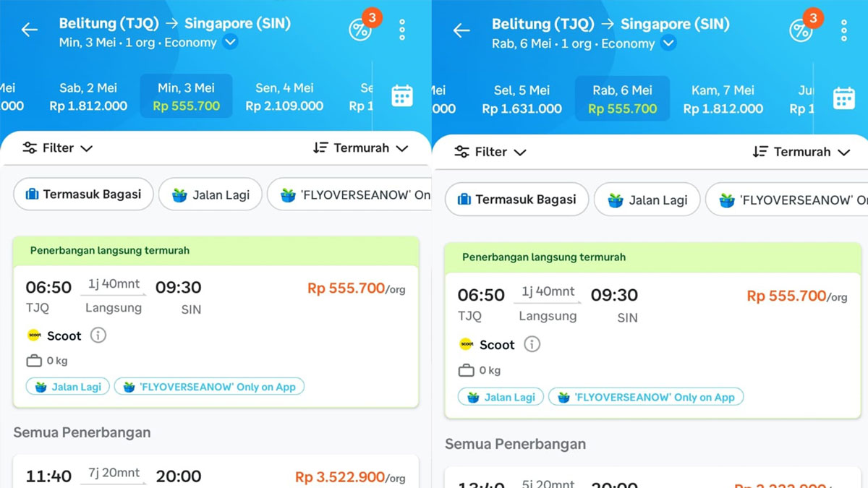868x488 pixels.
Task: Open the Filter dropdown on the right screen
Action: 490,152
